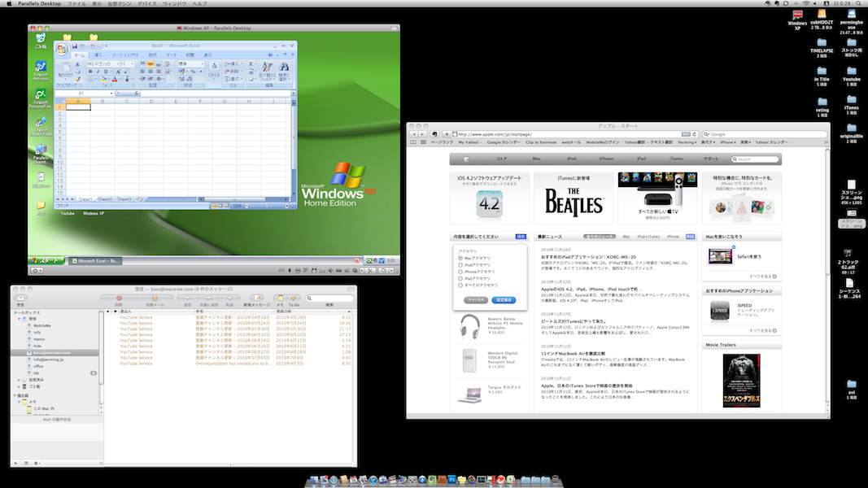
Task: Click Italic in Excel font group
Action: (98, 72)
